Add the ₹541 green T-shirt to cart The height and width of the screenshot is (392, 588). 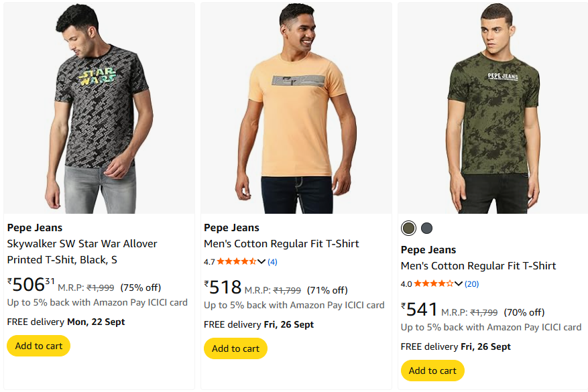[x=432, y=371]
